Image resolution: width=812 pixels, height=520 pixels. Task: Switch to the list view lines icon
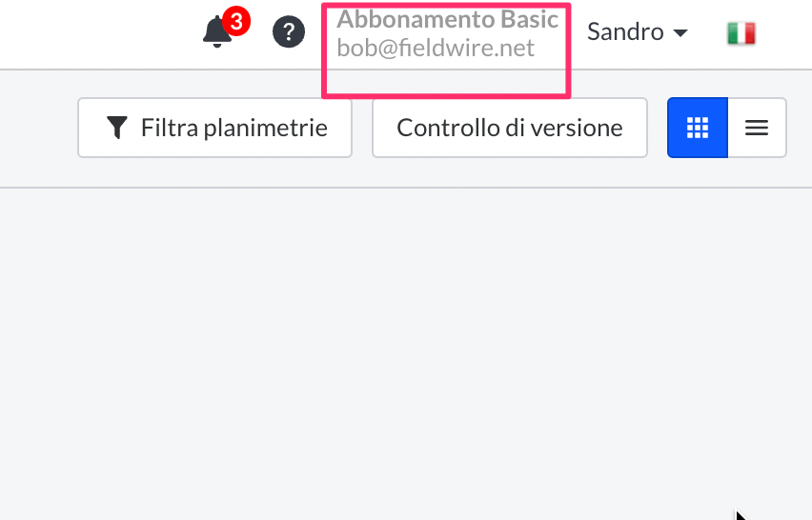click(757, 128)
